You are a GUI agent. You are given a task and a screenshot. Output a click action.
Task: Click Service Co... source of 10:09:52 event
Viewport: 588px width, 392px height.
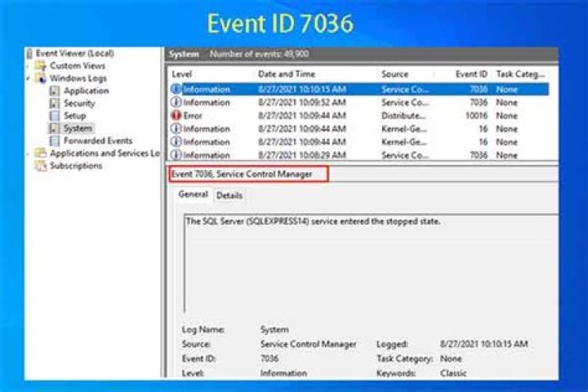click(x=405, y=102)
